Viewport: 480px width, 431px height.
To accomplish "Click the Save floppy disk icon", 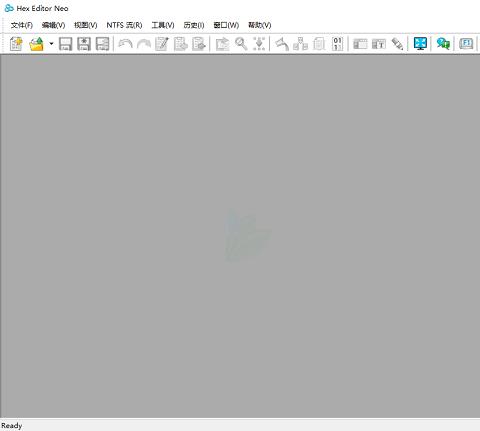I will (x=65, y=44).
